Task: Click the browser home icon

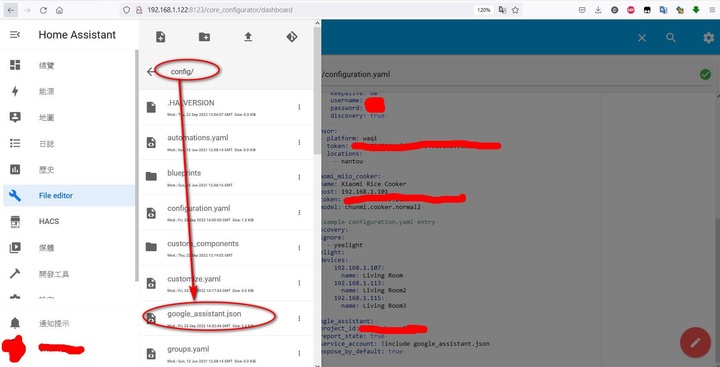Action: (x=59, y=10)
